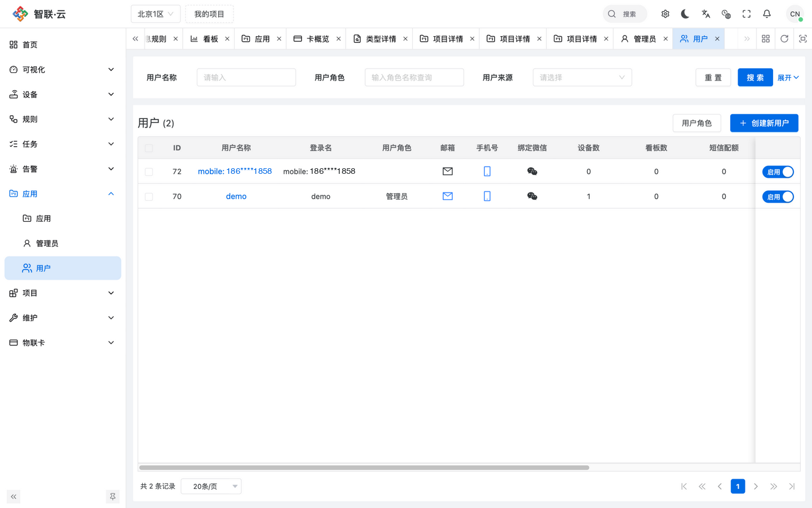Viewport: 812px width, 508px height.
Task: Switch to dark mode with moon icon
Action: (685, 14)
